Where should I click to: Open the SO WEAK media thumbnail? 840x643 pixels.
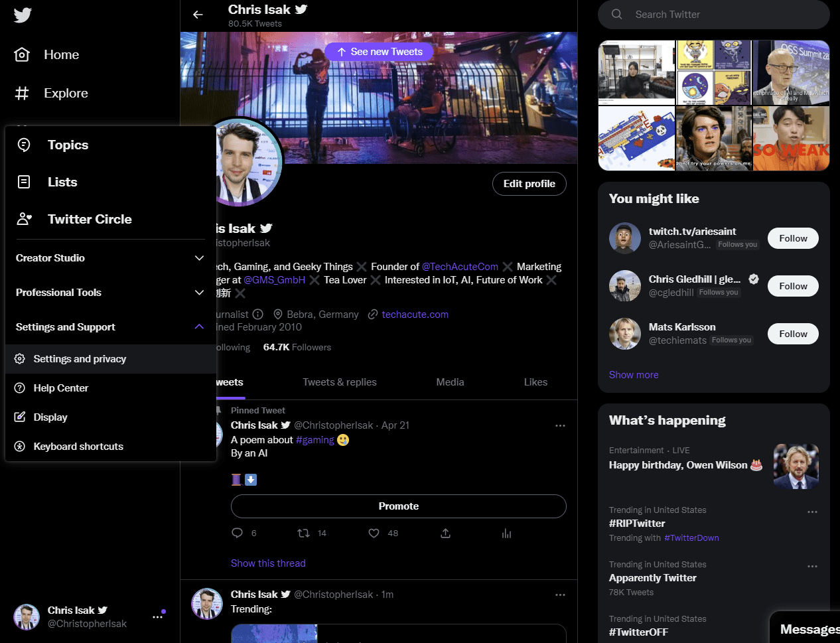[x=791, y=139]
